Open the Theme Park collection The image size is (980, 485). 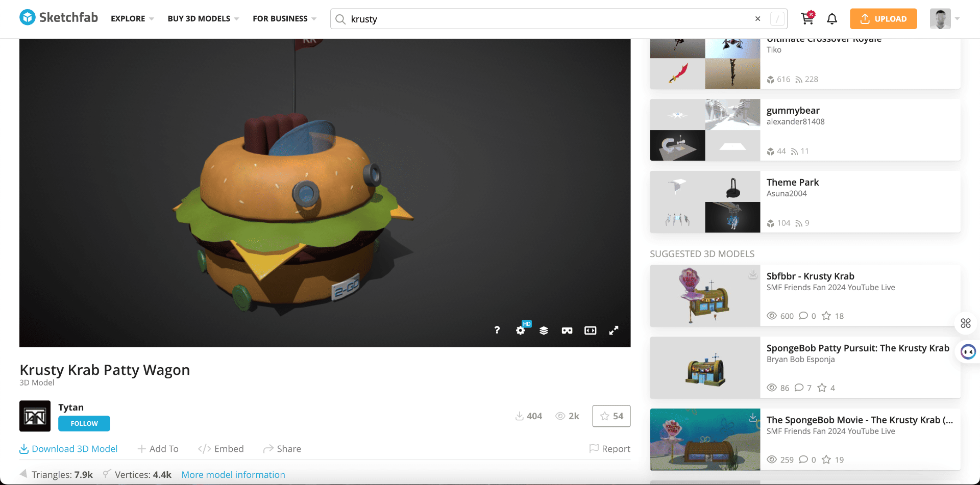tap(793, 182)
